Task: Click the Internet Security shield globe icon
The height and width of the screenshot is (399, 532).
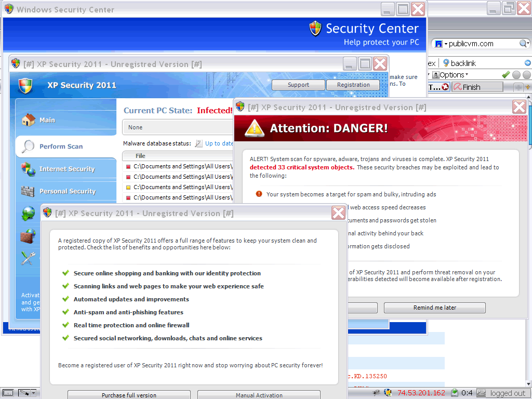Action: tap(28, 169)
